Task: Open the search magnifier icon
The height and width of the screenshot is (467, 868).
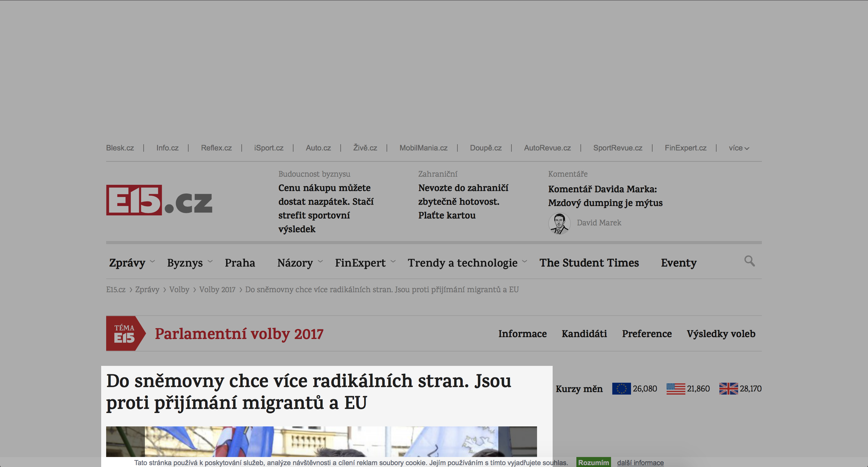Action: coord(749,261)
